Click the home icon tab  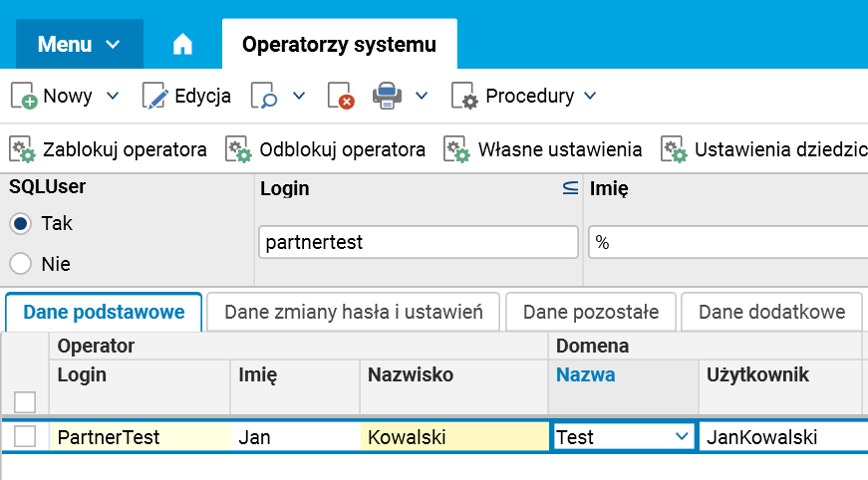(182, 45)
